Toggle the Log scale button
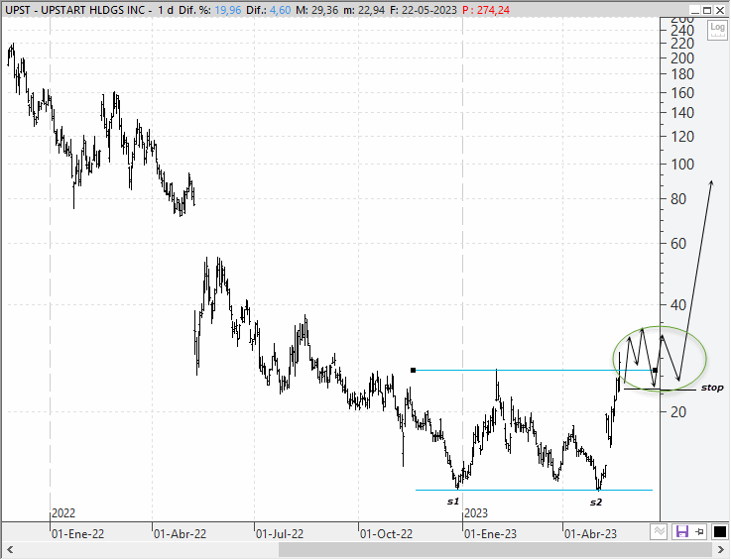Viewport: 731px width, 560px height. point(717,30)
